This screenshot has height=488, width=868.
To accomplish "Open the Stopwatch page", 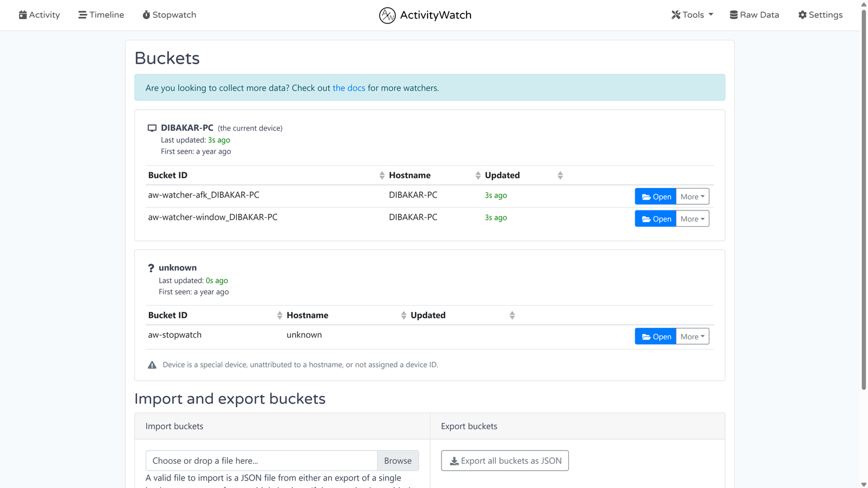I will pos(170,15).
